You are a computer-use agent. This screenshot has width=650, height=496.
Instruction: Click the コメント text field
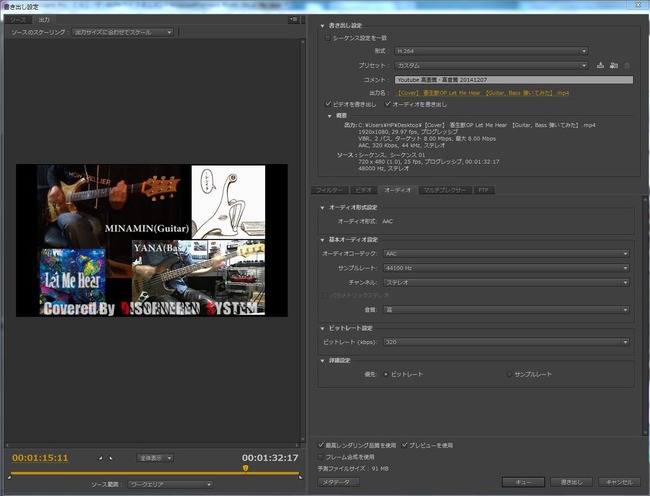coord(514,80)
